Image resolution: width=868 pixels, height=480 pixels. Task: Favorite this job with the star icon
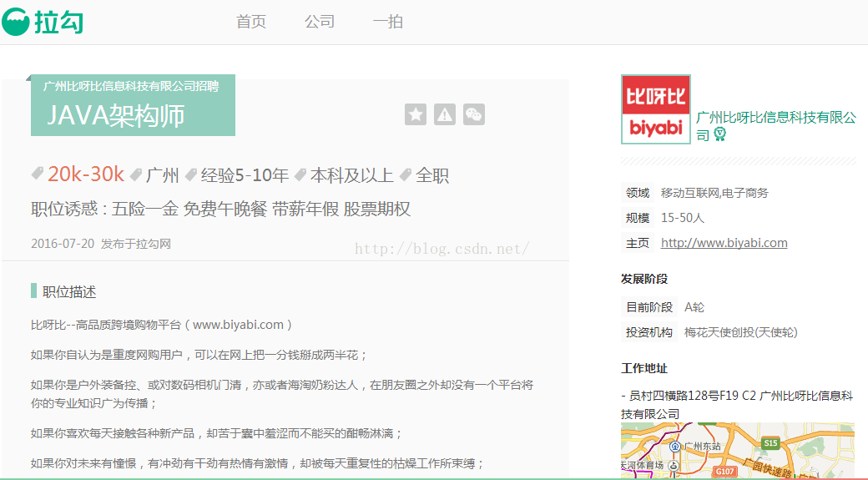tap(415, 114)
